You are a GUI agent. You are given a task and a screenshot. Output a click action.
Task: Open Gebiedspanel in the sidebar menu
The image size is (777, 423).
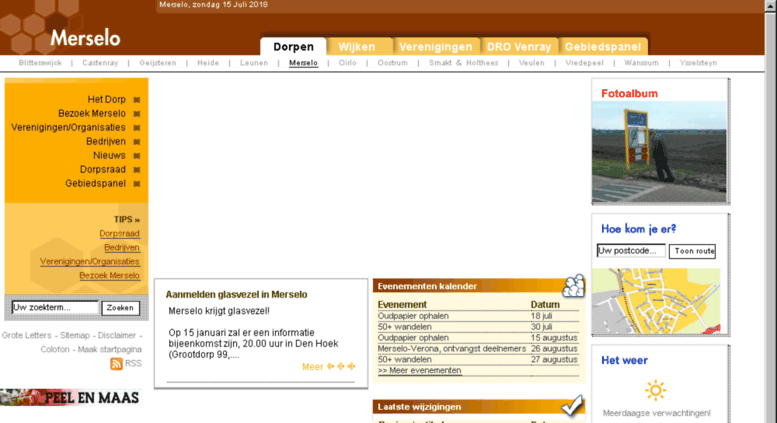pyautogui.click(x=95, y=183)
